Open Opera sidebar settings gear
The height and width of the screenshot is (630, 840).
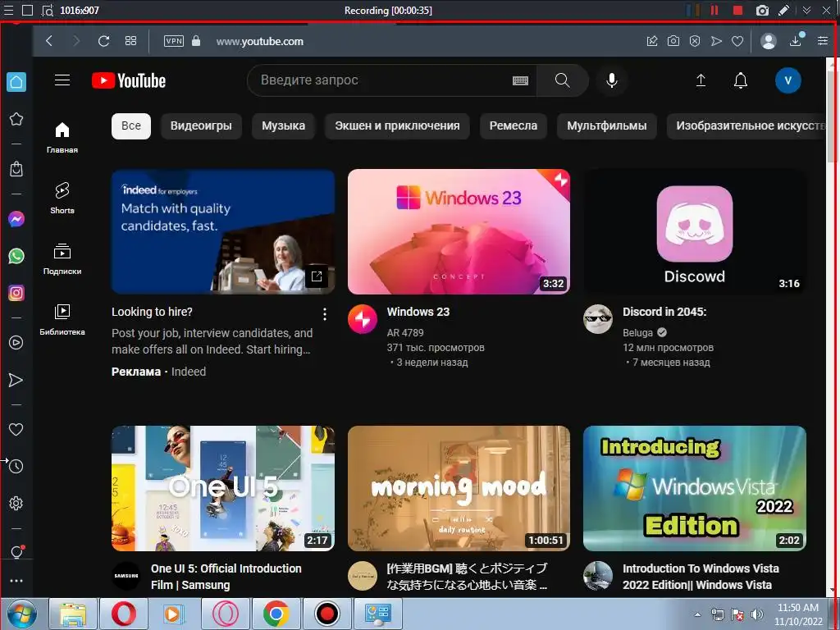click(x=16, y=503)
